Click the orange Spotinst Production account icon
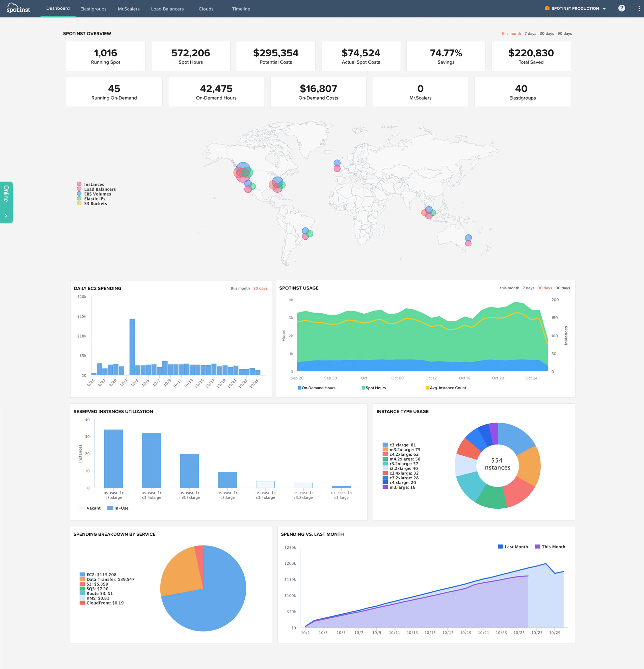Viewport: 644px width, 669px height. click(x=547, y=8)
